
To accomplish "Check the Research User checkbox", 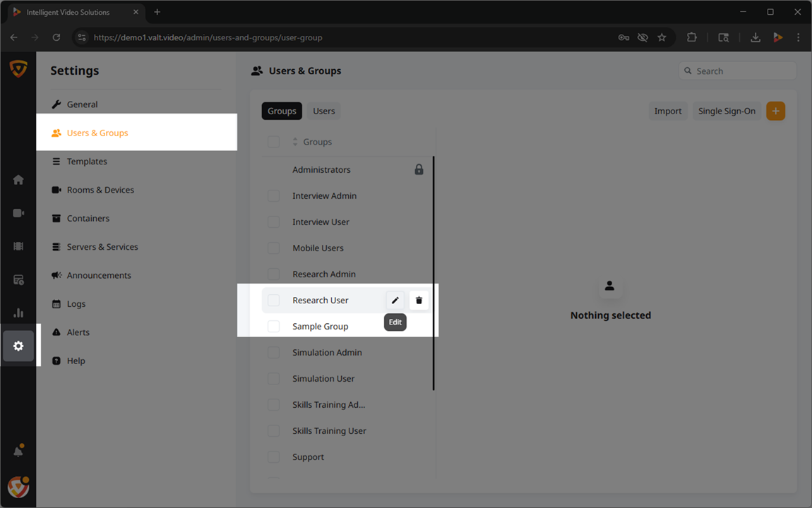I will (273, 300).
